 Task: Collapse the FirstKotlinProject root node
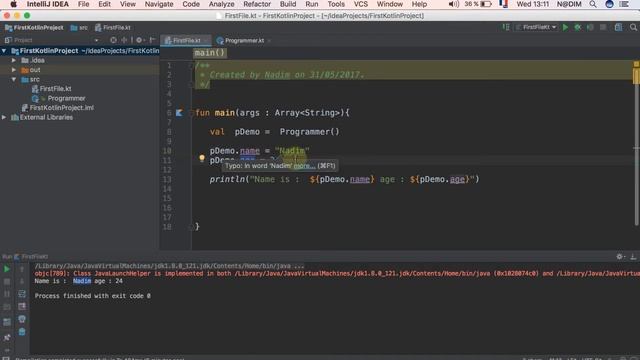(x=4, y=51)
